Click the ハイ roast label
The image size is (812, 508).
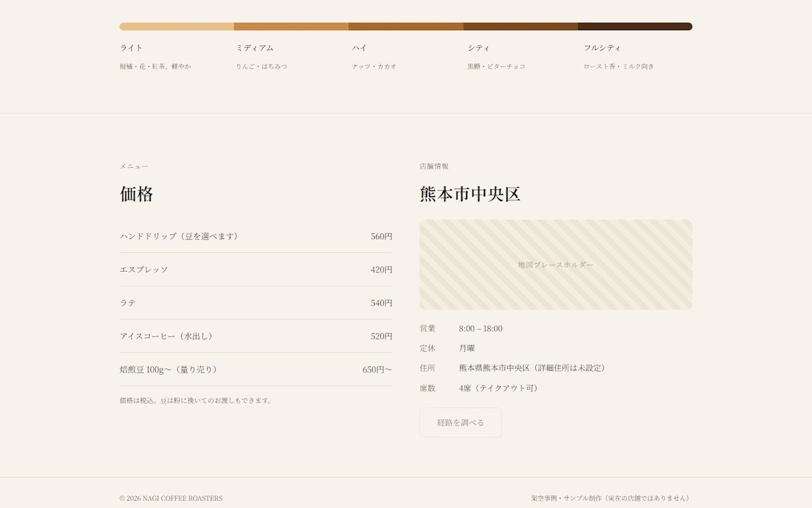click(359, 48)
